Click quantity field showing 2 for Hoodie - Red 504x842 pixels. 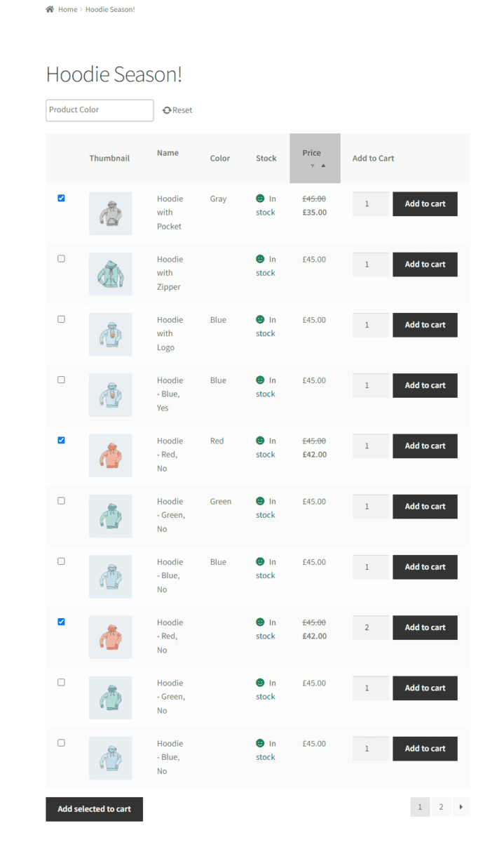pyautogui.click(x=370, y=627)
